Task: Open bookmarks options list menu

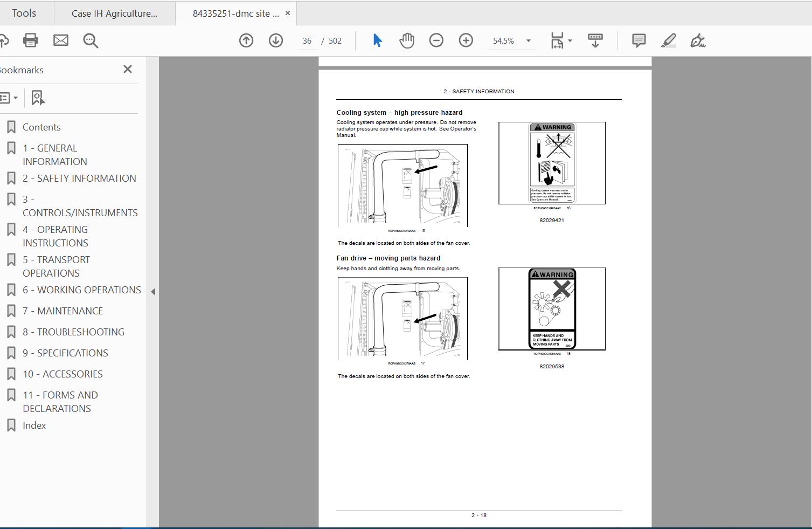Action: (9, 98)
